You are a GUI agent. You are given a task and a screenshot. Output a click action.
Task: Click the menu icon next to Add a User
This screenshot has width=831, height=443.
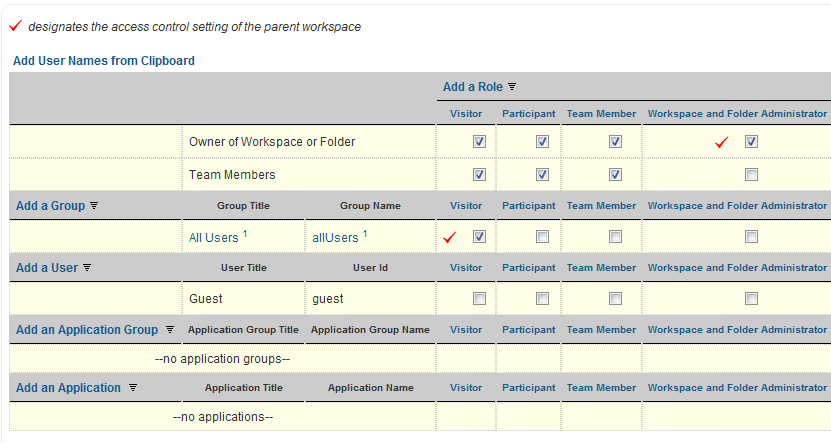tap(87, 268)
